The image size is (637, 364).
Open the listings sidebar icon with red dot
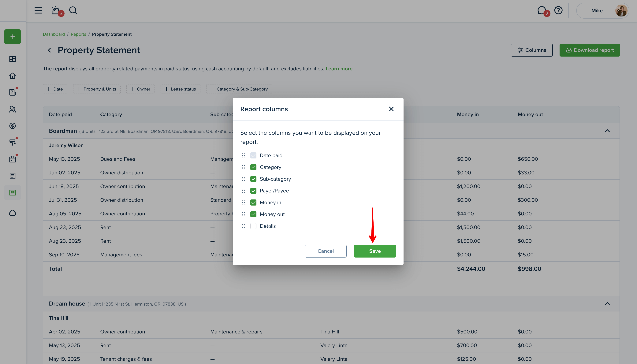pyautogui.click(x=13, y=92)
